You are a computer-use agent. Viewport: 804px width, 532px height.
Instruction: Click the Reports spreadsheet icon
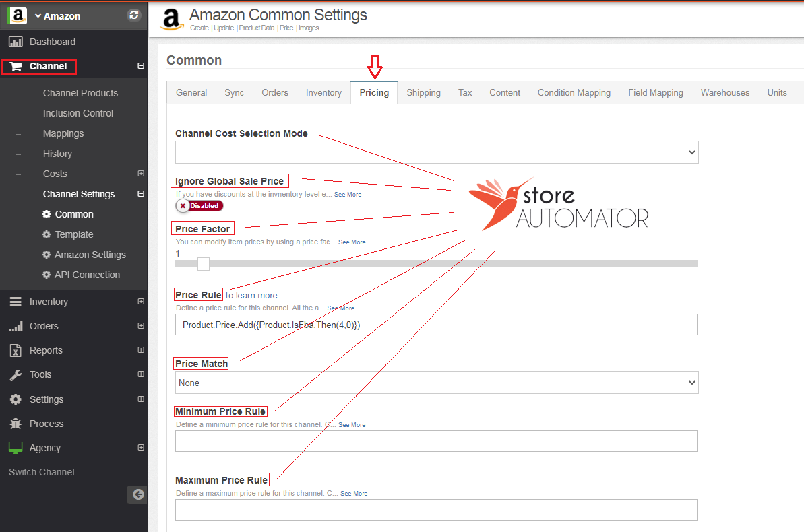pos(16,351)
